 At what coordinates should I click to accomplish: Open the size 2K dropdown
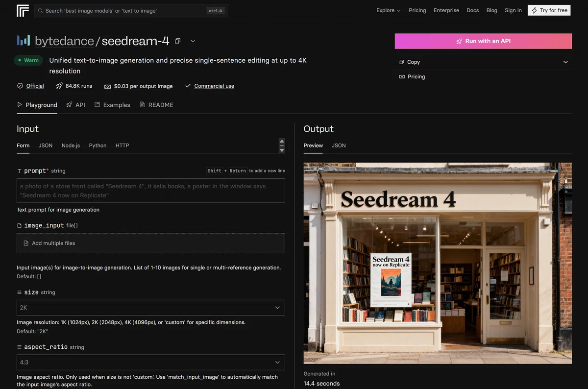(x=151, y=308)
